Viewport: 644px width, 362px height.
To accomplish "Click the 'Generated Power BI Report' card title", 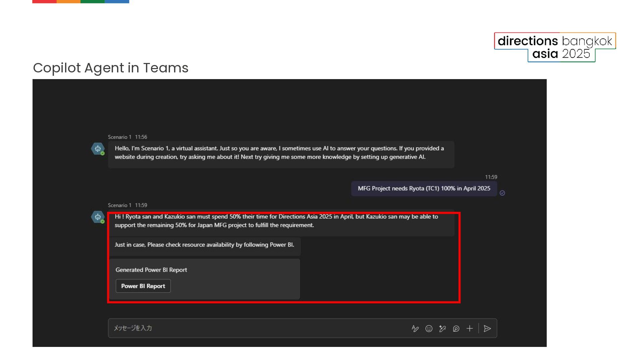I will [x=151, y=270].
